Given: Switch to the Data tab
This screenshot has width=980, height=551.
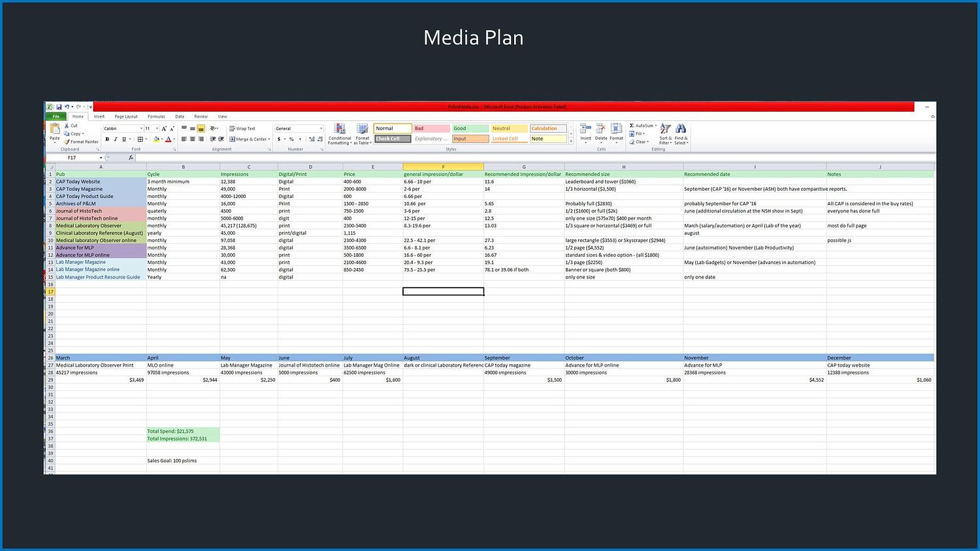Looking at the screenshot, I should 180,116.
